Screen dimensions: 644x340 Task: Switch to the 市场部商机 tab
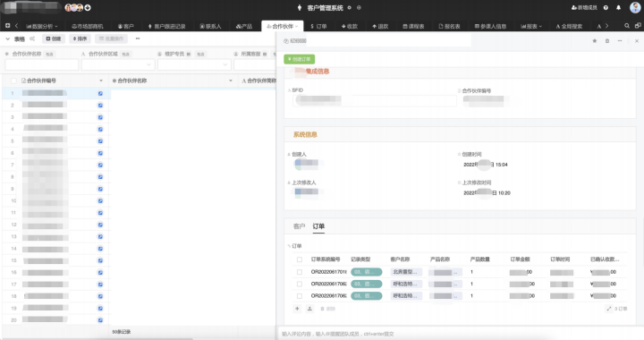87,26
